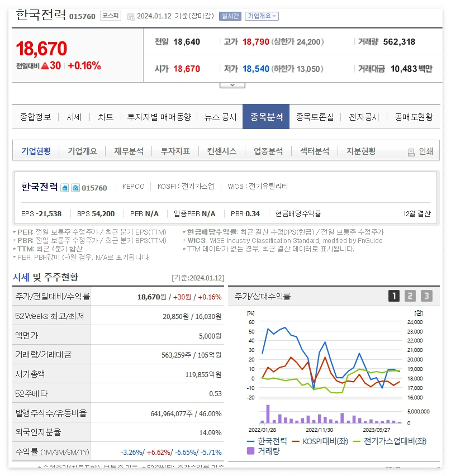Click the 주가/상대수익률 chart area
Image resolution: width=451 pixels, height=476 pixels.
334,383
